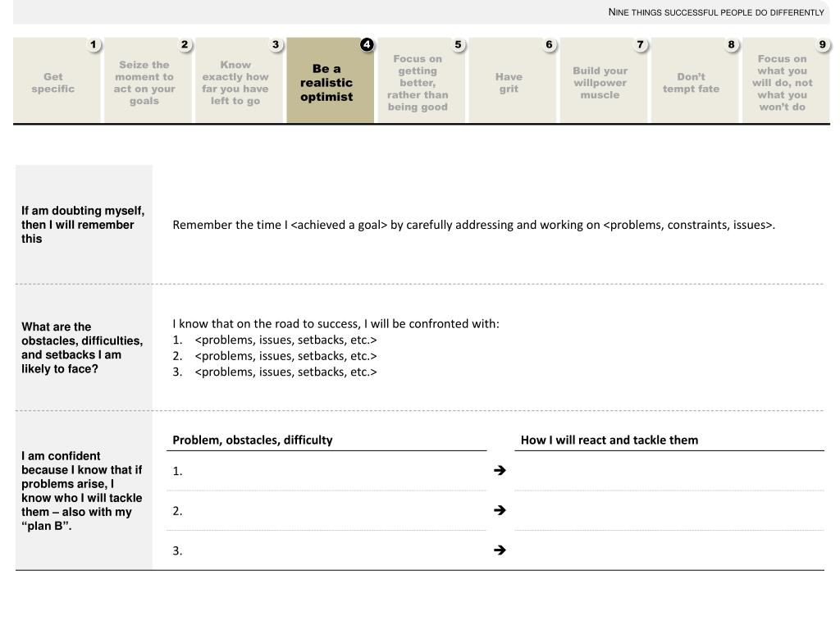
Task: Click the 'Remember the time I' sentence
Action: [473, 225]
